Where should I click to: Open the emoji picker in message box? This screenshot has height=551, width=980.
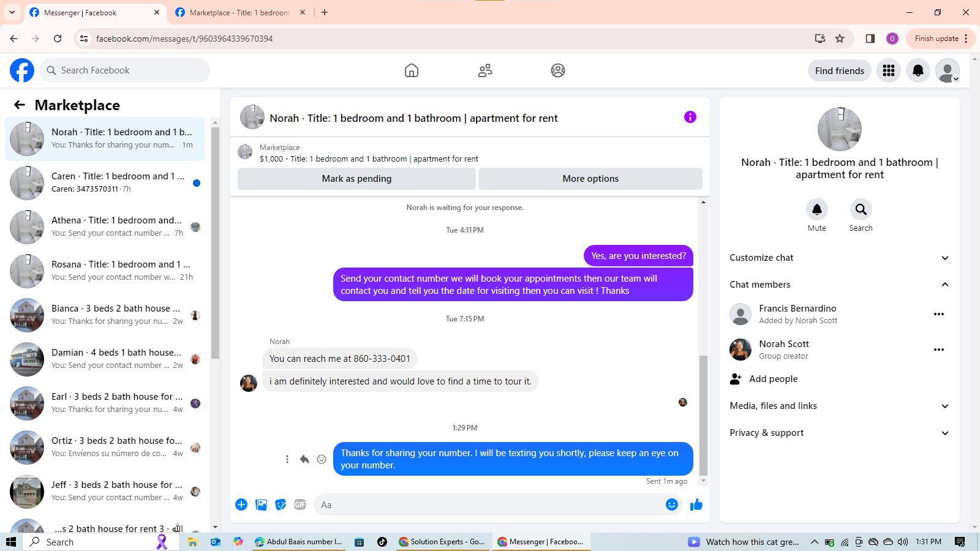672,504
